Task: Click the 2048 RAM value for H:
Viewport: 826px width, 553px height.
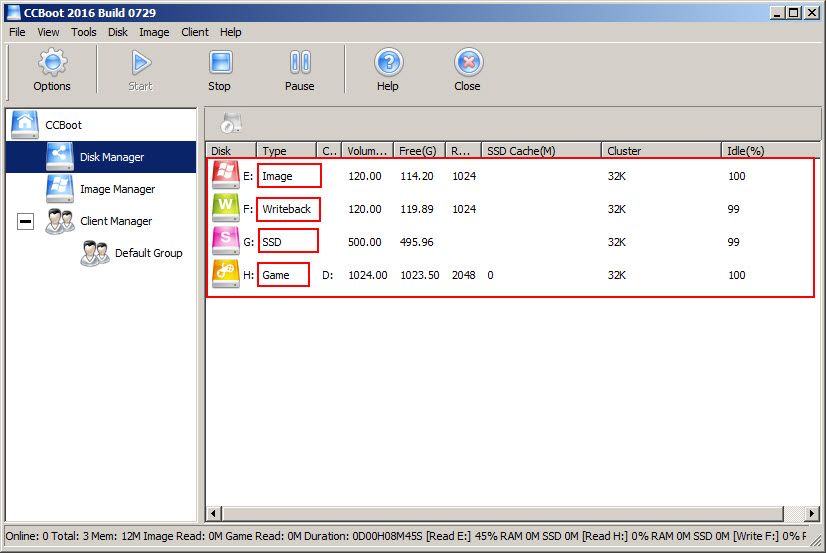Action: pyautogui.click(x=464, y=275)
